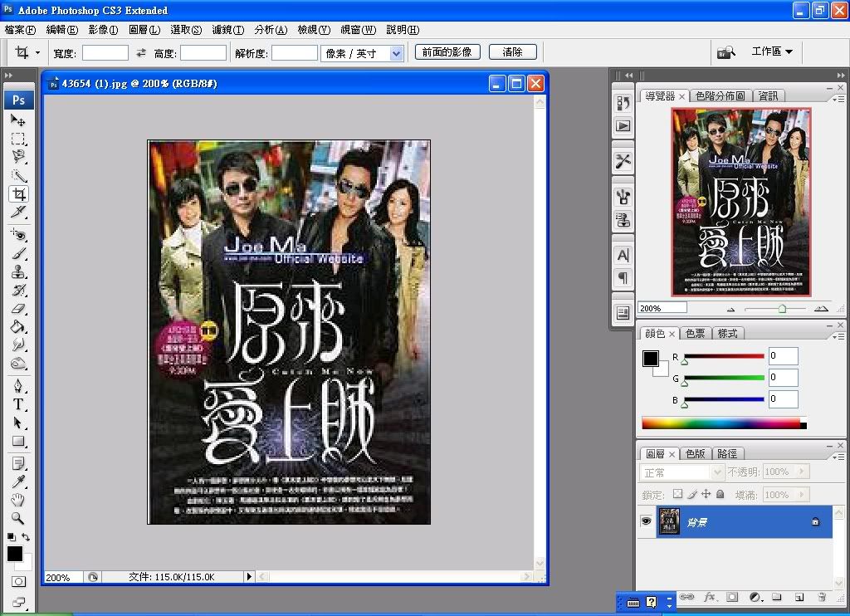Add a layer style with fx icon
Screen dimensions: 850x616
coord(709,597)
